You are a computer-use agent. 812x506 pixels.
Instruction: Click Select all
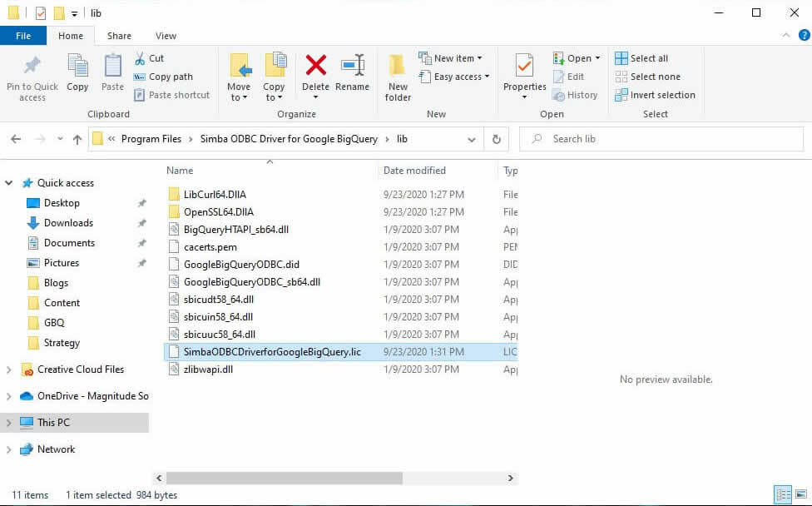coord(641,58)
